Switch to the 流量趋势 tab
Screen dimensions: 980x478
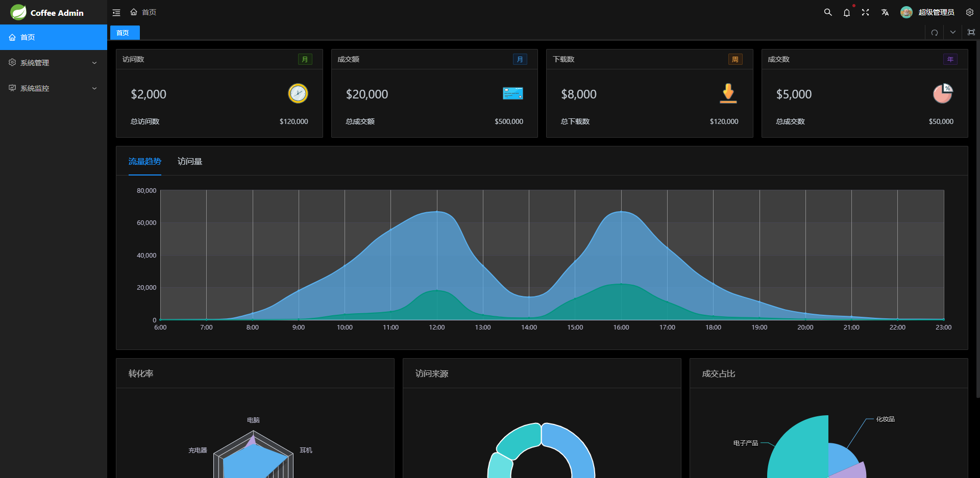click(x=144, y=161)
